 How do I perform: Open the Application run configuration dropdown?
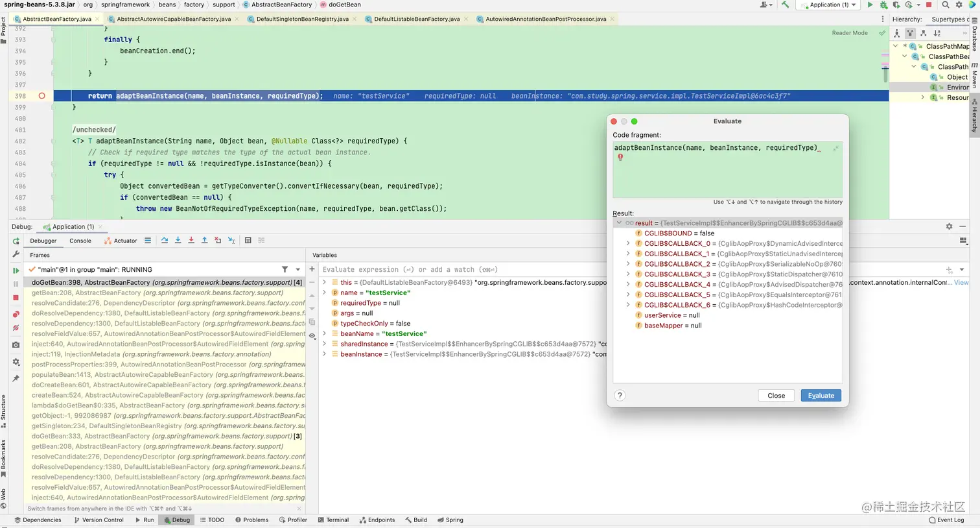click(829, 5)
